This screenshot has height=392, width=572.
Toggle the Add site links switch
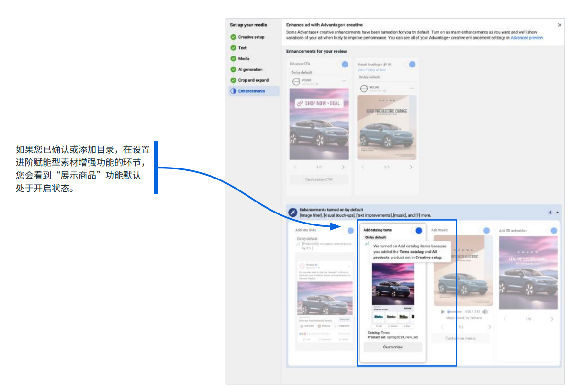[x=349, y=230]
